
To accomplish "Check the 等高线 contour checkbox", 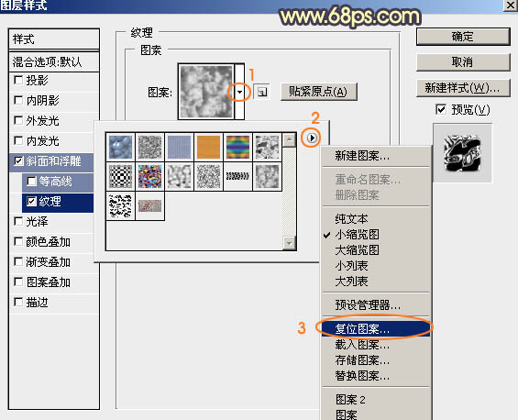I will click(31, 181).
